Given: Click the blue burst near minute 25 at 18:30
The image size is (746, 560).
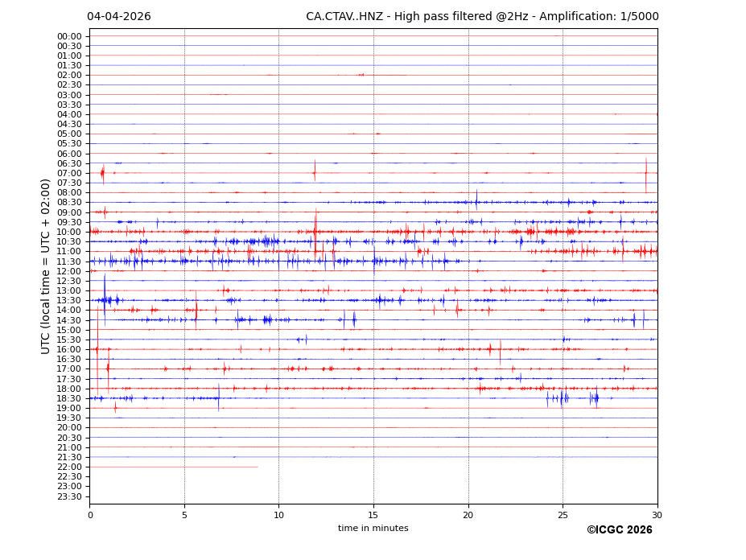Looking at the screenshot, I should 562,397.
